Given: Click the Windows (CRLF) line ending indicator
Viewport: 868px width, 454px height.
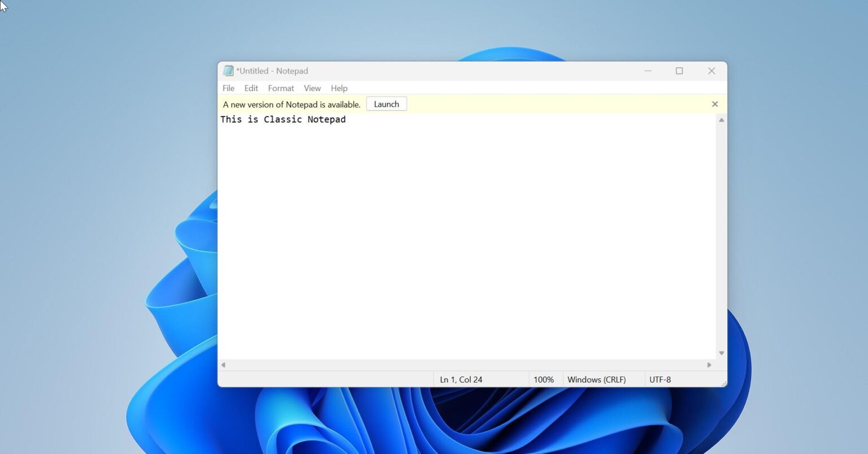Looking at the screenshot, I should [596, 380].
